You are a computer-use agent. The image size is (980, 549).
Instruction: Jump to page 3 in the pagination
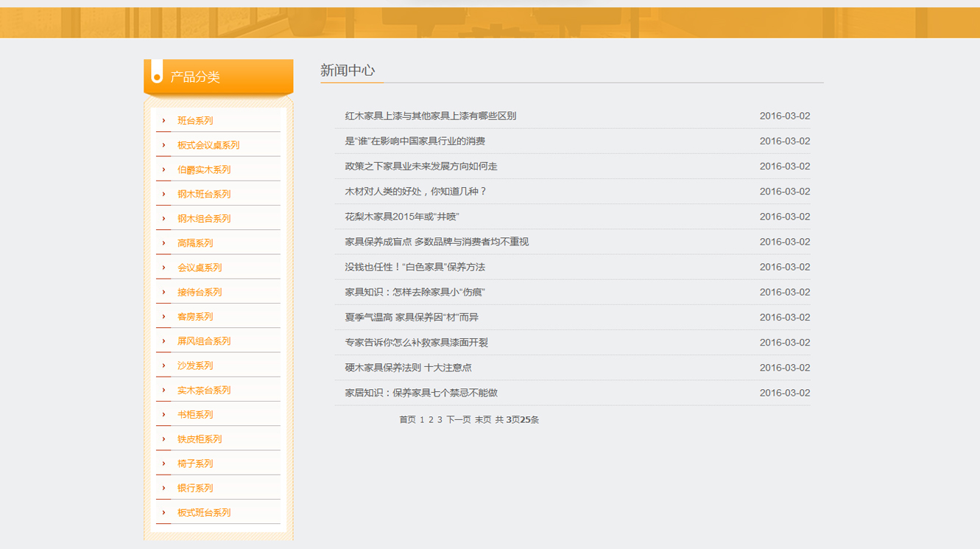(x=440, y=420)
